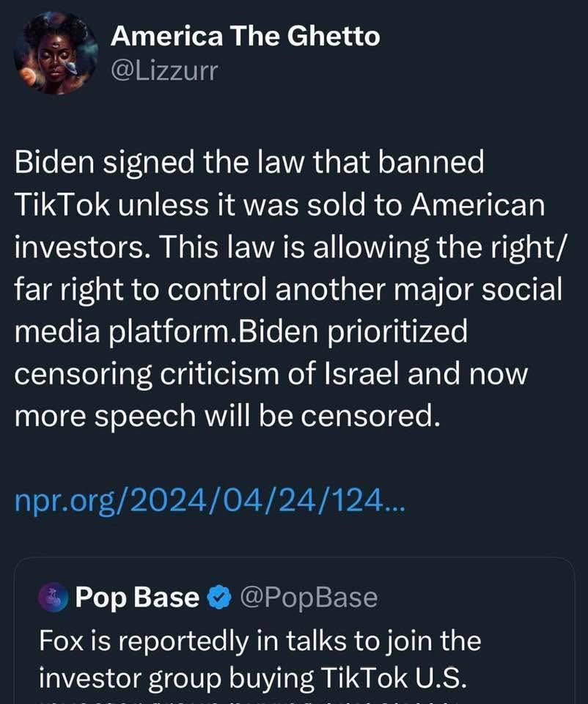This screenshot has width=588, height=704.
Task: Click the word "TikTok" starting the second line
Action: 64,205
